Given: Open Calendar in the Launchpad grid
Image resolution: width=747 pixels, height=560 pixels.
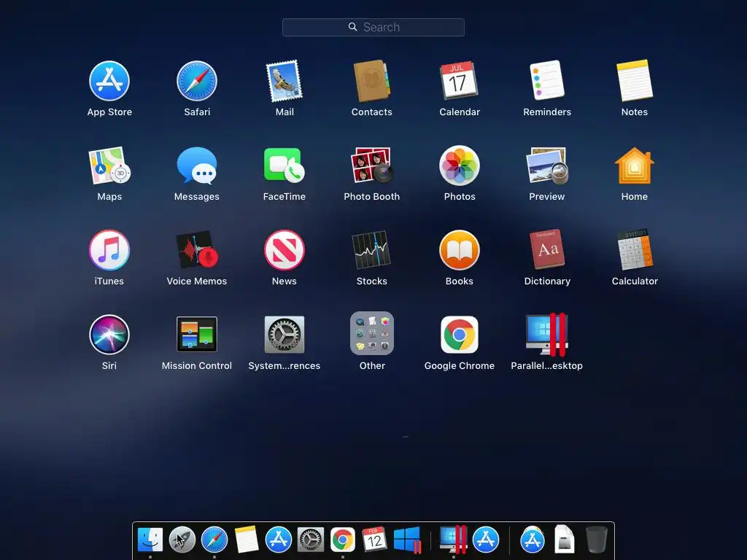Looking at the screenshot, I should pos(459,80).
